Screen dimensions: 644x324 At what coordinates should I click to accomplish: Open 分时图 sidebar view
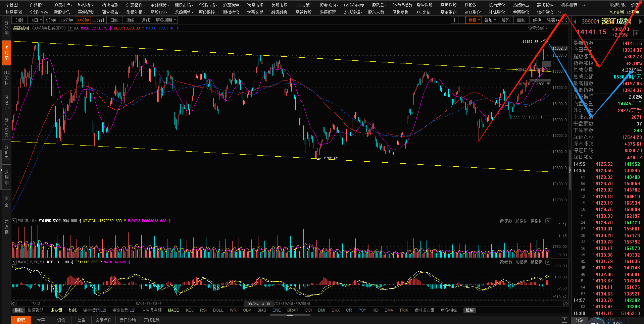[6, 28]
